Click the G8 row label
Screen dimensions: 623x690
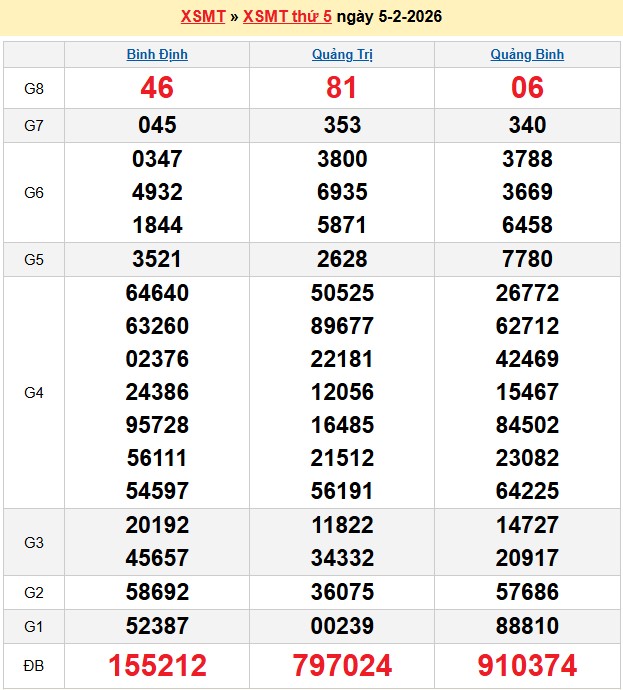coord(34,88)
